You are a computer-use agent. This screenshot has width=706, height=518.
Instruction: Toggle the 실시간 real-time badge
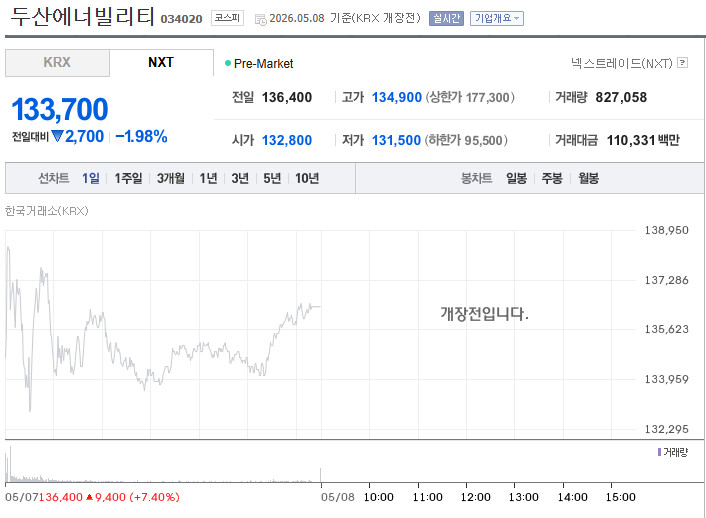click(x=446, y=18)
